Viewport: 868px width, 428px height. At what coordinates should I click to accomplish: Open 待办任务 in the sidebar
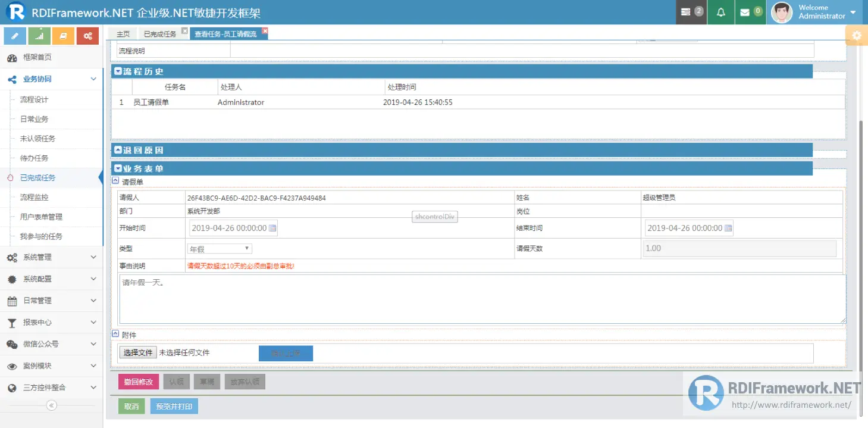tap(35, 159)
